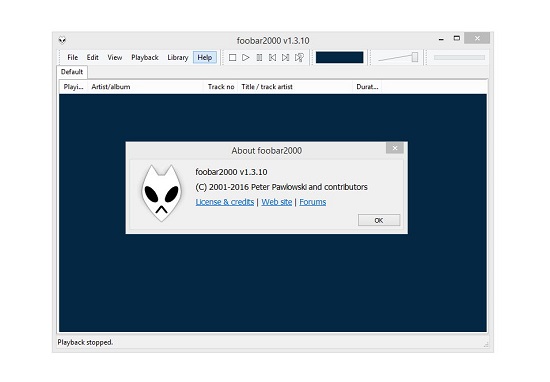This screenshot has height=382, width=550.
Task: Click the Playback stopped status text
Action: 85,342
